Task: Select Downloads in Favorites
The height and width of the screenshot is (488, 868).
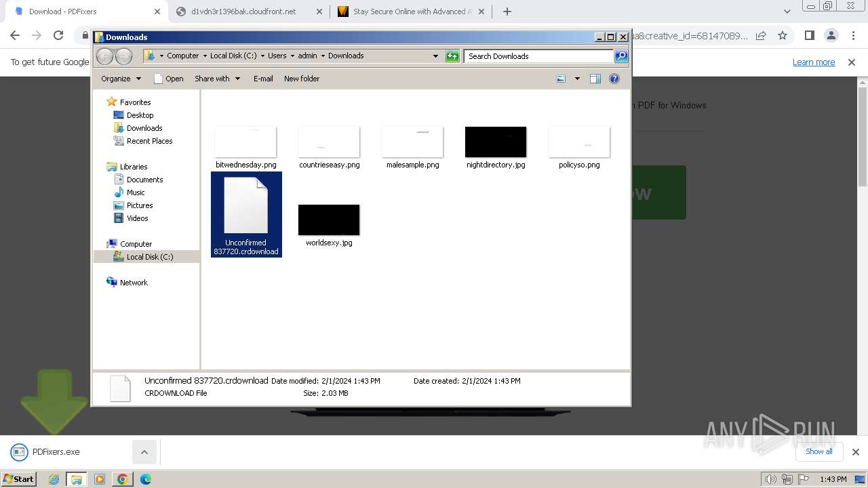Action: point(138,128)
